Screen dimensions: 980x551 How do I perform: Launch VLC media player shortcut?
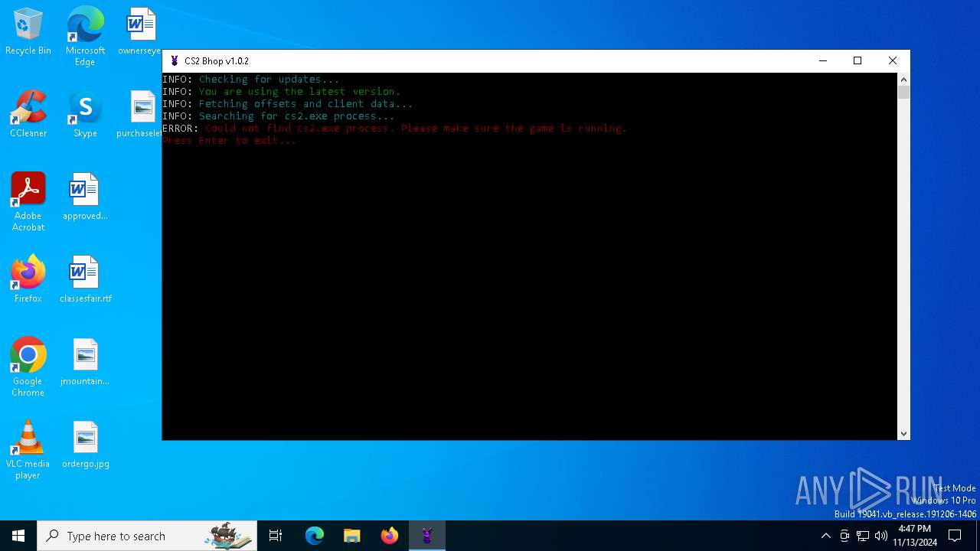click(28, 450)
